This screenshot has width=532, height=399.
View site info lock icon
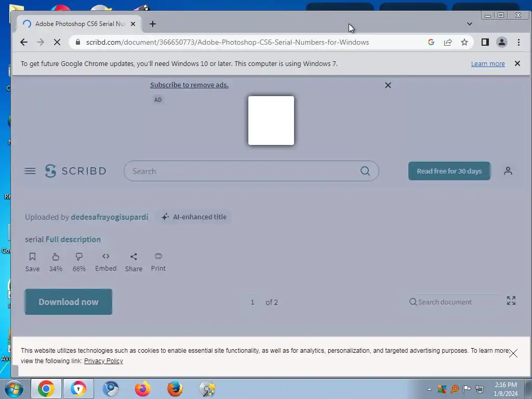pos(78,42)
